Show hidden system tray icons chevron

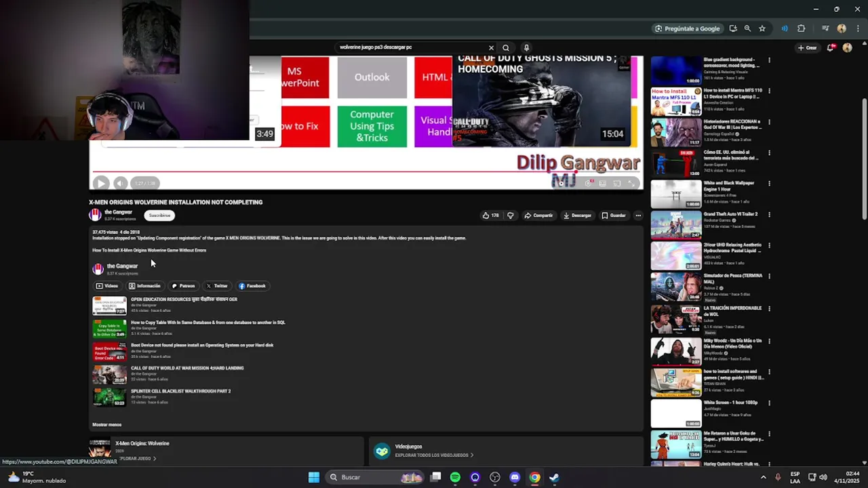point(763,477)
